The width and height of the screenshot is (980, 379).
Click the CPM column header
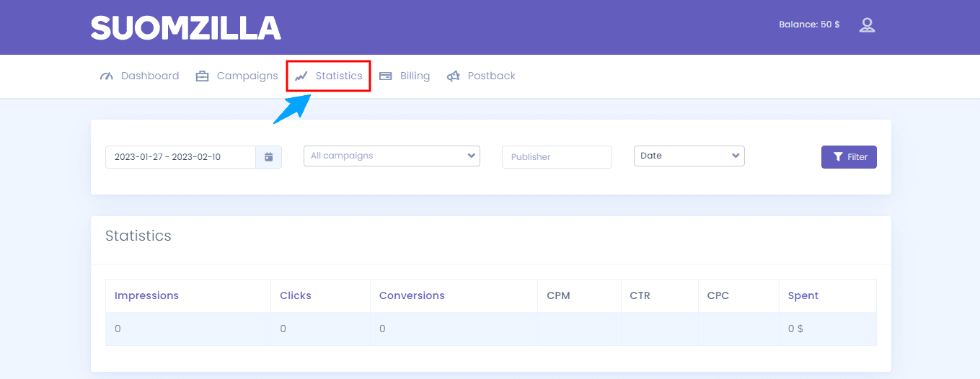(x=558, y=295)
